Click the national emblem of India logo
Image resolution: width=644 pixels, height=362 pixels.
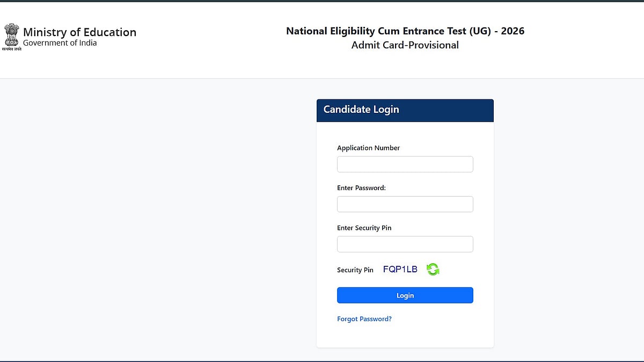tap(11, 34)
